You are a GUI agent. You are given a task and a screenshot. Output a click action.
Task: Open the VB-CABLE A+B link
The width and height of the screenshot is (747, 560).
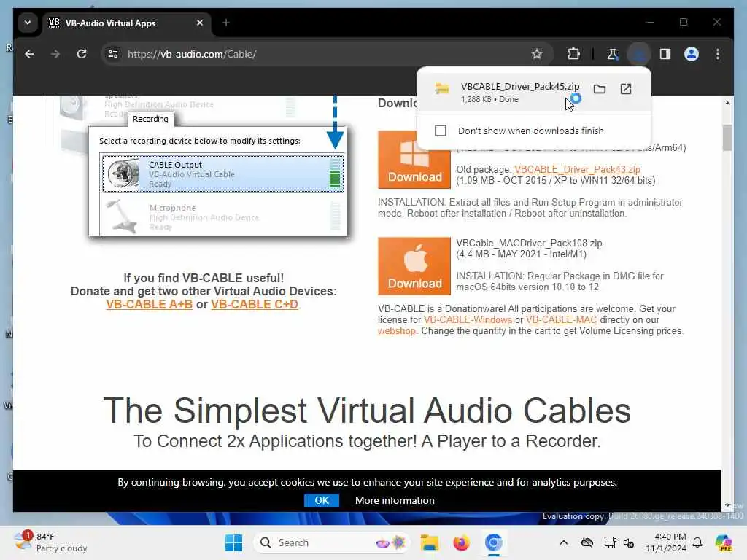[149, 304]
